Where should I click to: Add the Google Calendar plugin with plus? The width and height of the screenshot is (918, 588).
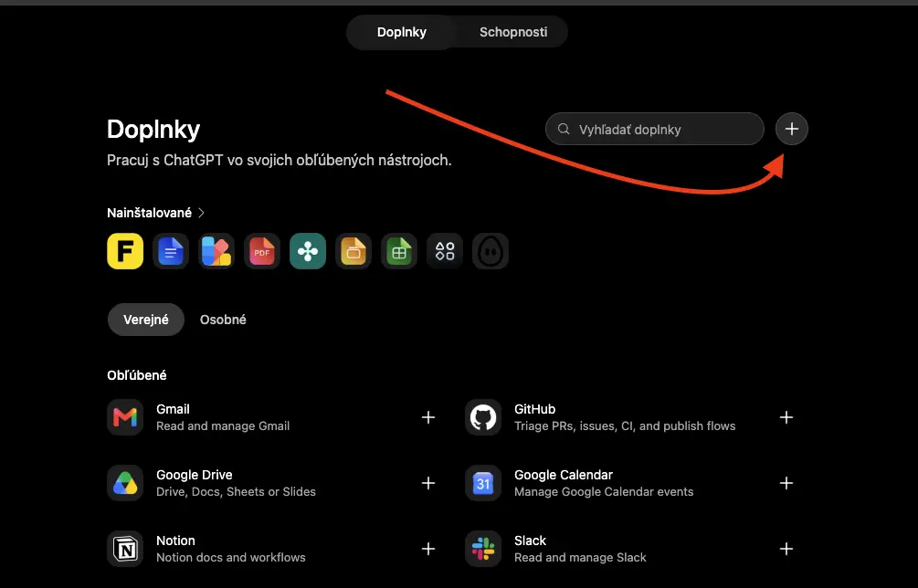click(786, 483)
